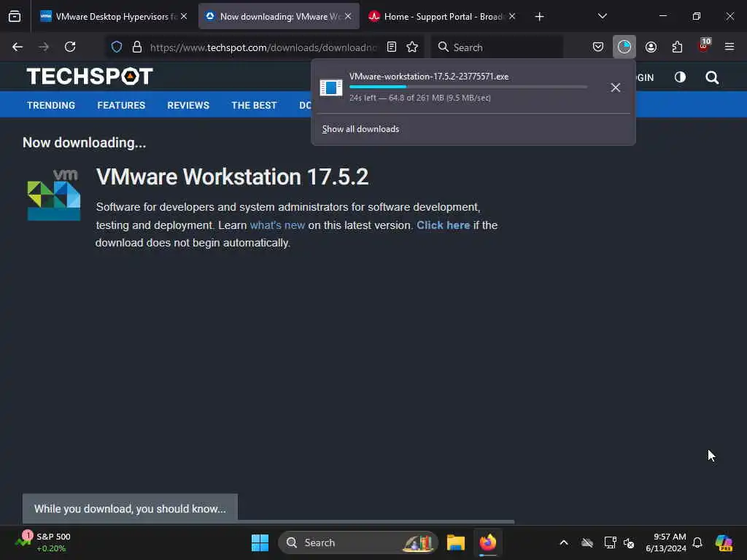Image resolution: width=747 pixels, height=560 pixels.
Task: Click the VMware Workstation logo thumbnail
Action: 54,195
